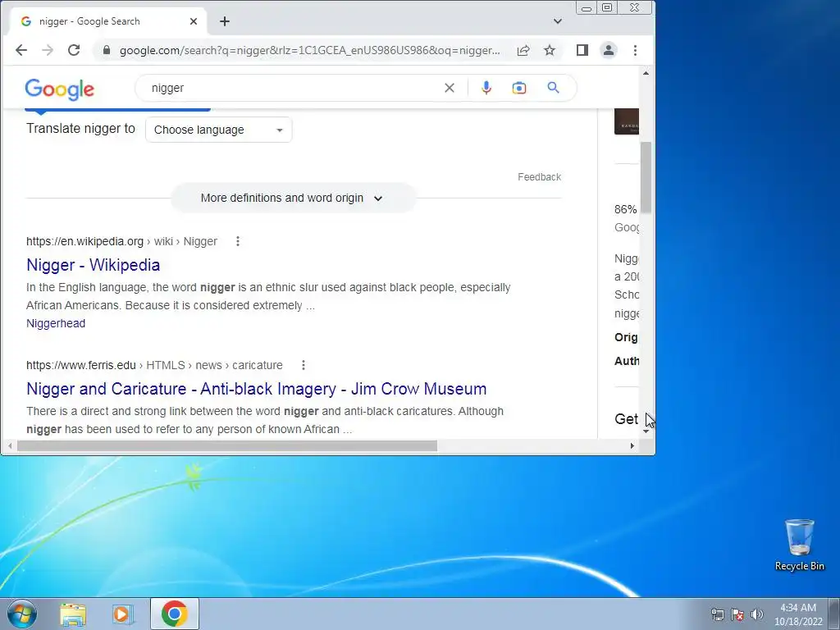Click the magnifier search button
This screenshot has height=630, width=840.
(x=554, y=88)
